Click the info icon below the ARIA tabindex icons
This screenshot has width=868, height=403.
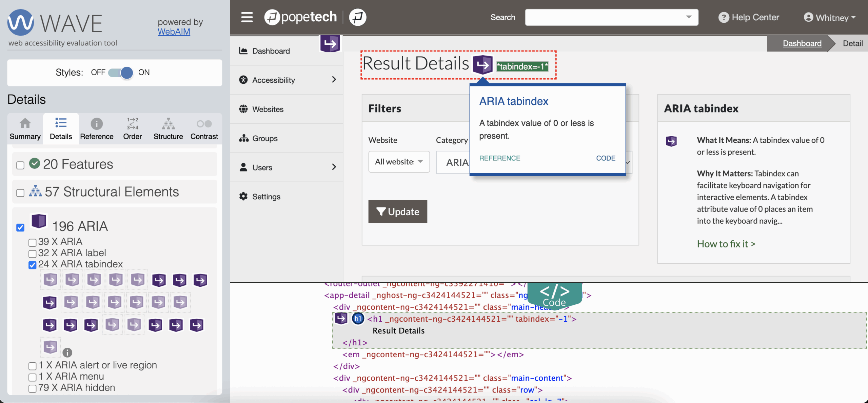pyautogui.click(x=67, y=352)
